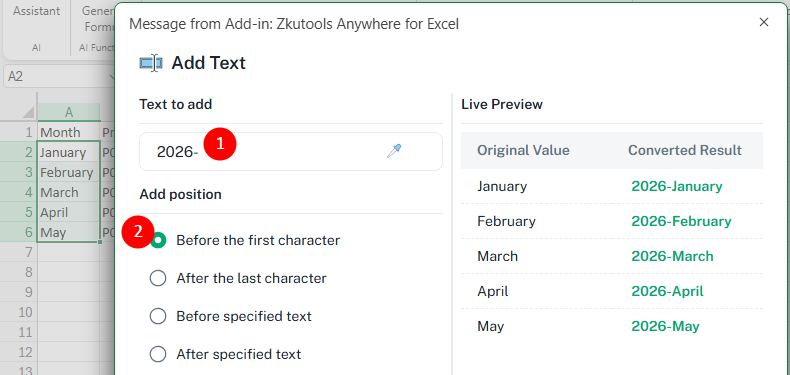Click row header 2
Viewport: 790px width, 375px height.
(x=19, y=152)
